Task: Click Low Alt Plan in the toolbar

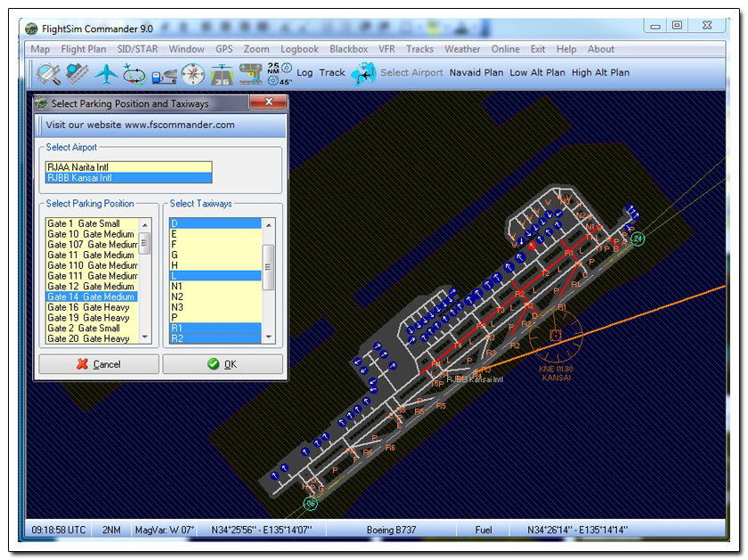Action: [x=537, y=72]
